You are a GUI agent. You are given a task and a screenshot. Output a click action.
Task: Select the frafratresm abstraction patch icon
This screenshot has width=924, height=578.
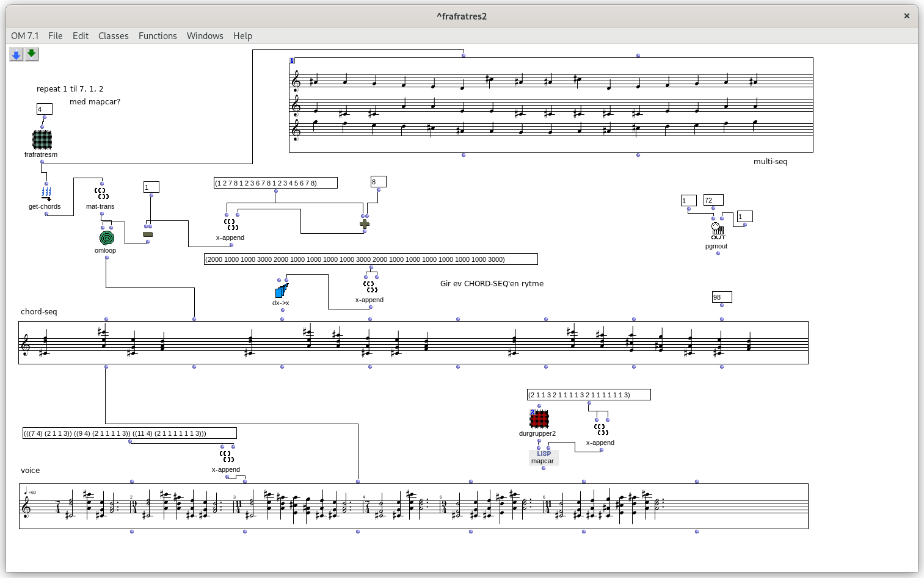(42, 140)
